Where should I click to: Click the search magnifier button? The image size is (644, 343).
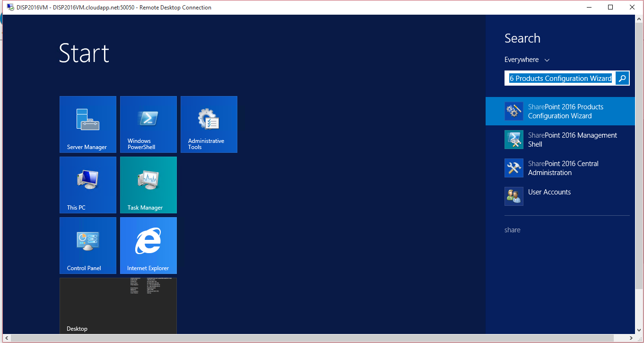click(x=623, y=79)
